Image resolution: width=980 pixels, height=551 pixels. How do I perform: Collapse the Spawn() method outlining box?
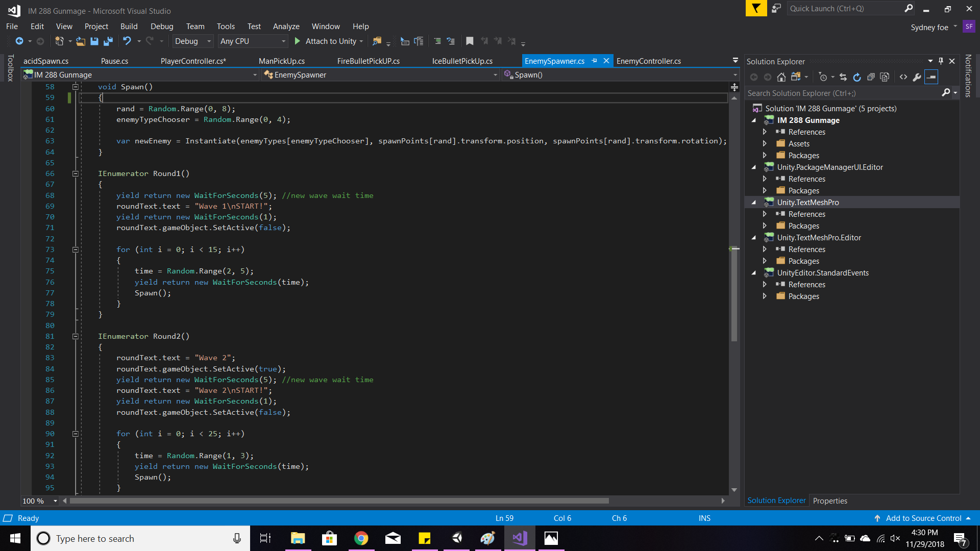[x=75, y=87]
